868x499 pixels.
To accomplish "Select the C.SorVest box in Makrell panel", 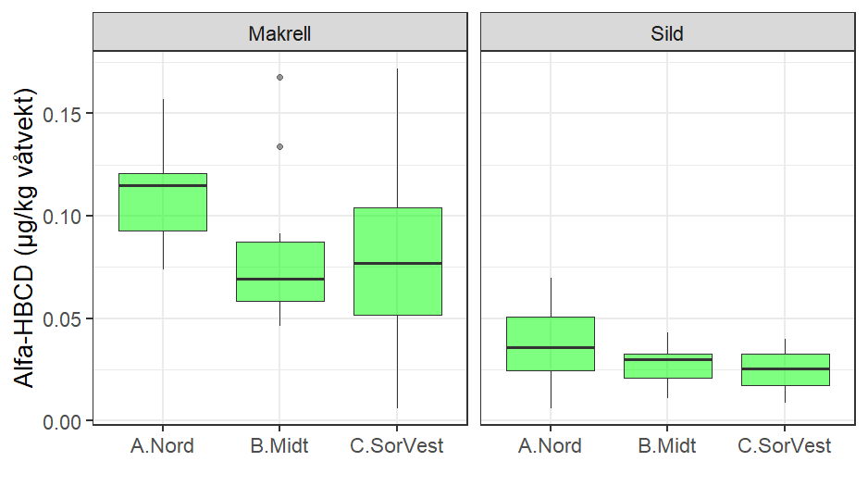I will [x=397, y=261].
